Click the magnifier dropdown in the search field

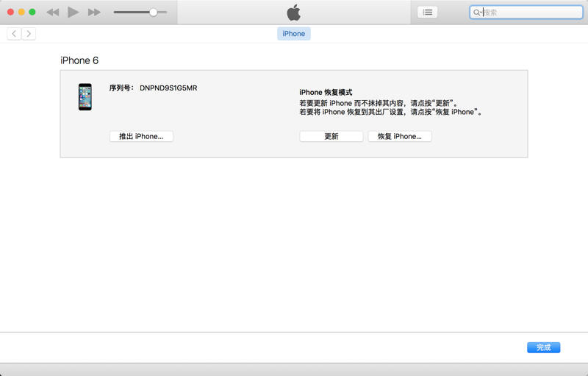click(477, 13)
